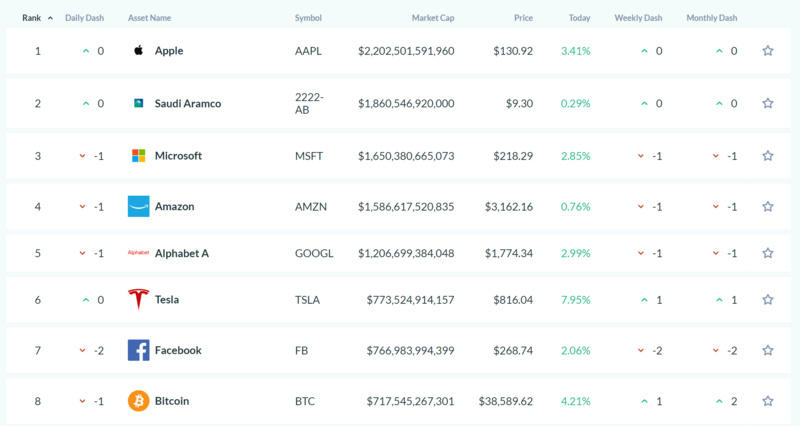800x426 pixels.
Task: Click the Amazon logo icon
Action: click(139, 206)
